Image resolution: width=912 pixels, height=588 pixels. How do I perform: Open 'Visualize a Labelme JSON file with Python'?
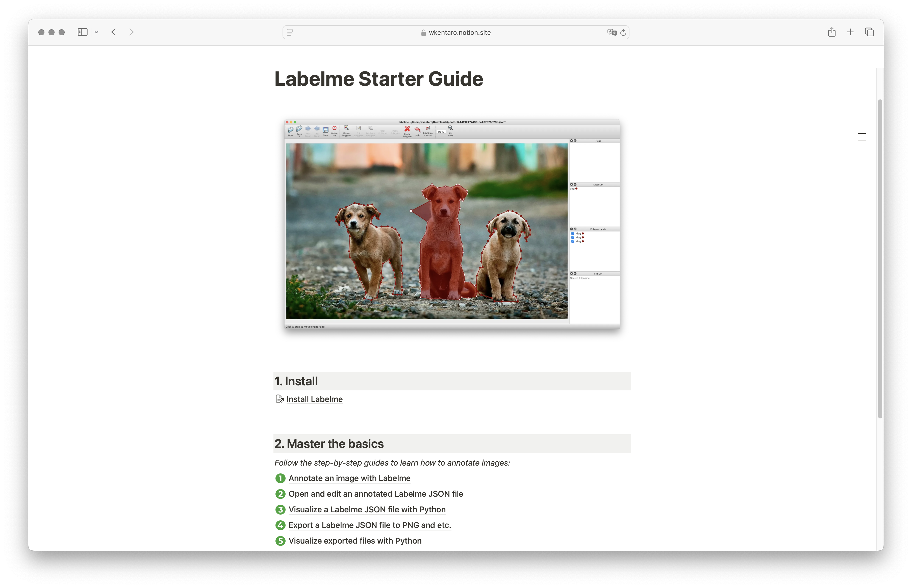tap(367, 509)
